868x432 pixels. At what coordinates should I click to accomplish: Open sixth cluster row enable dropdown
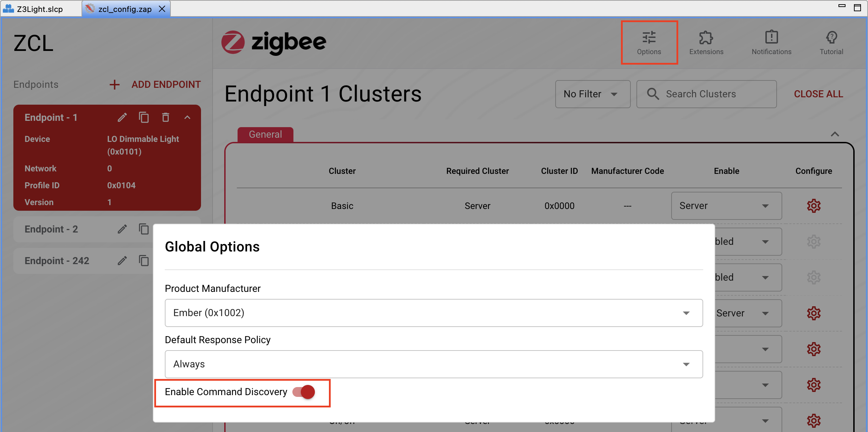pyautogui.click(x=749, y=385)
